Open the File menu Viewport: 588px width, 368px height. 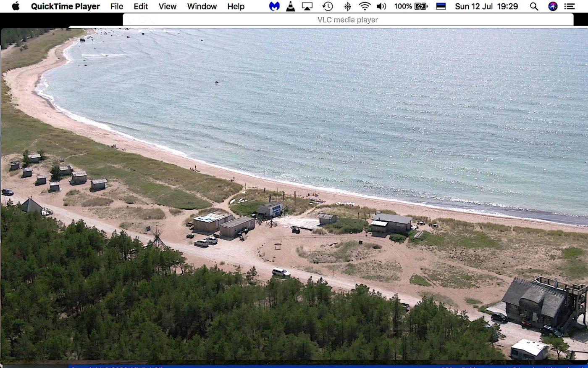tap(117, 6)
